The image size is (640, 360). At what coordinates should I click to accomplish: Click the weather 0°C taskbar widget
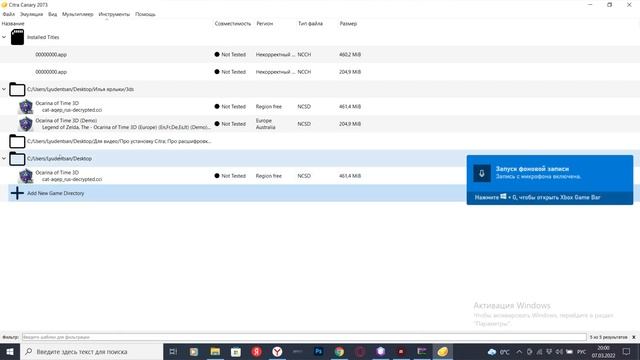coord(498,351)
